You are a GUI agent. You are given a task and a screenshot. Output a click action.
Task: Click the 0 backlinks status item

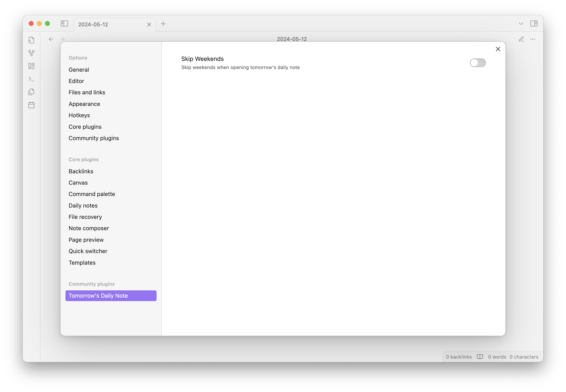point(458,357)
